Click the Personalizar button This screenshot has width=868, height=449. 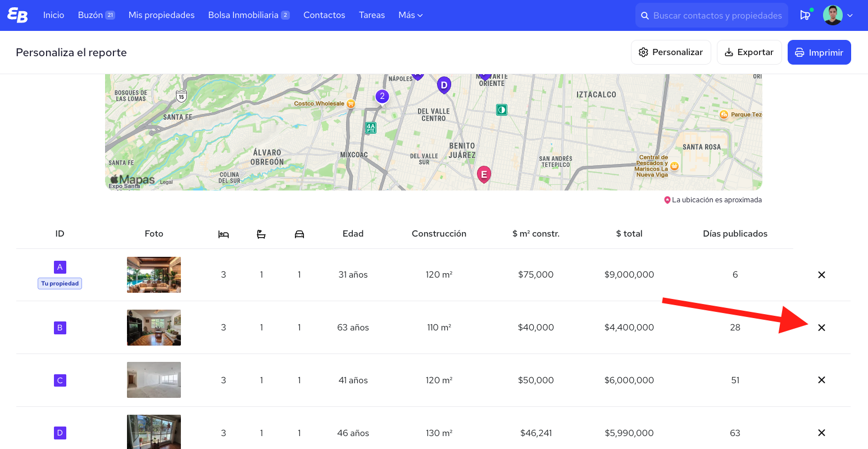[671, 52]
